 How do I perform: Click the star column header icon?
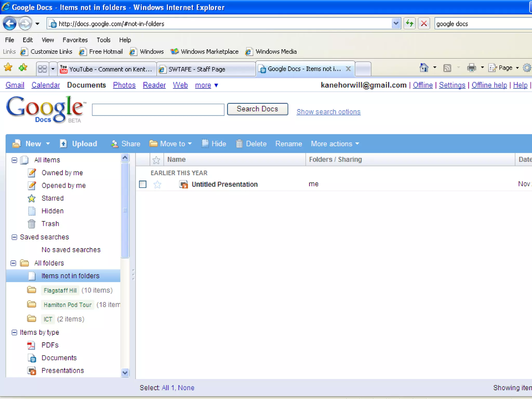[x=156, y=160]
